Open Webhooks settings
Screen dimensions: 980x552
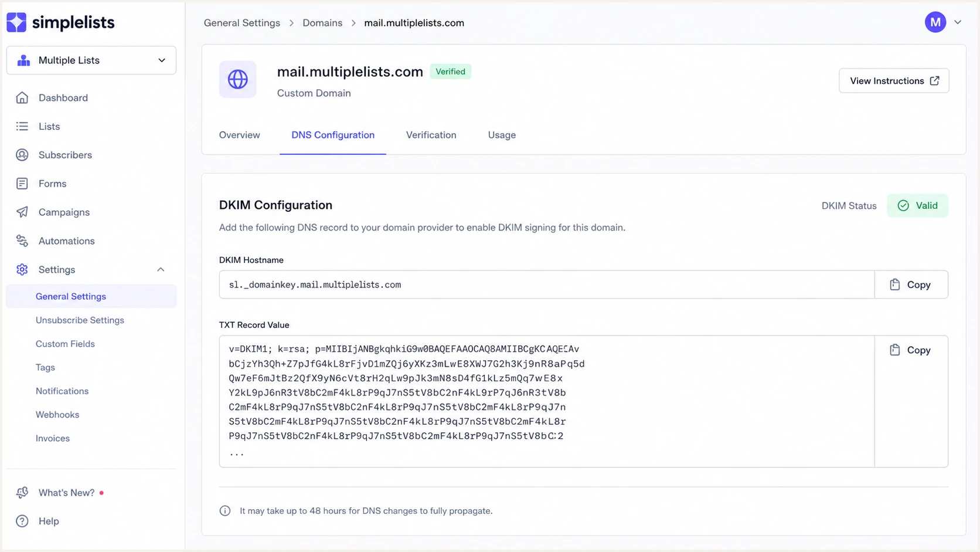(57, 415)
